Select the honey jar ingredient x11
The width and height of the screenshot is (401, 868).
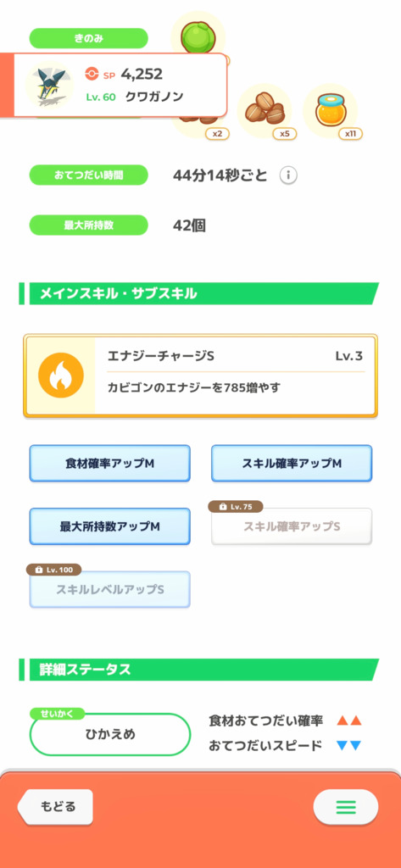pos(331,112)
